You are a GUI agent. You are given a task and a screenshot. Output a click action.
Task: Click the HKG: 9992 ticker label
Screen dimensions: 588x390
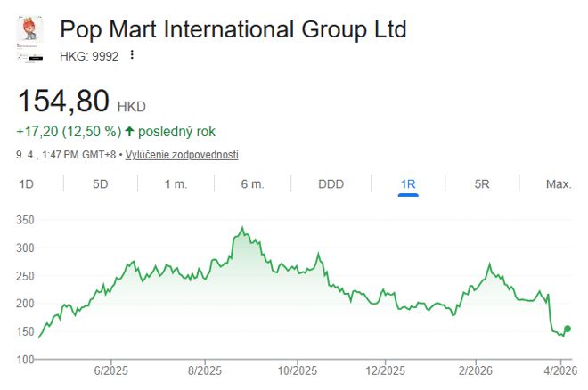pyautogui.click(x=89, y=55)
